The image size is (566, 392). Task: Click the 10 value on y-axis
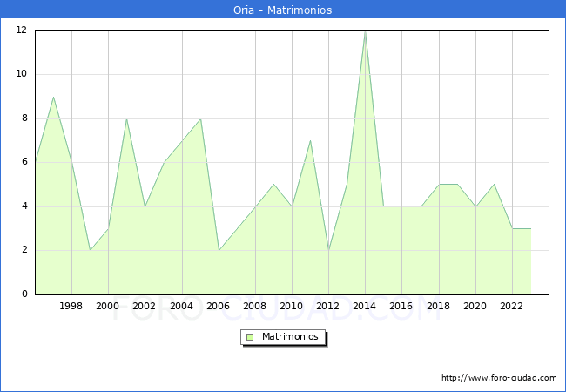pyautogui.click(x=20, y=74)
